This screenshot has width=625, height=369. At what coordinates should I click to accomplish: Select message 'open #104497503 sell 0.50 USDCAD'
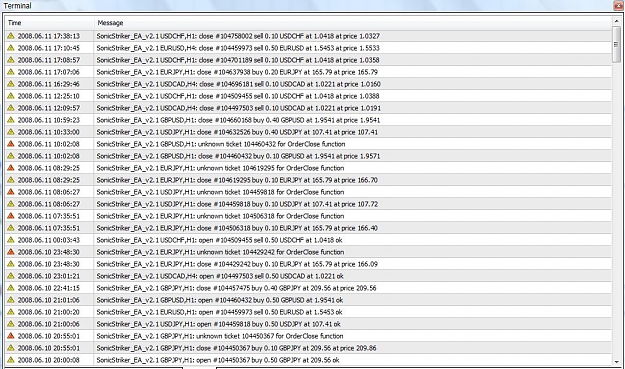[220, 276]
